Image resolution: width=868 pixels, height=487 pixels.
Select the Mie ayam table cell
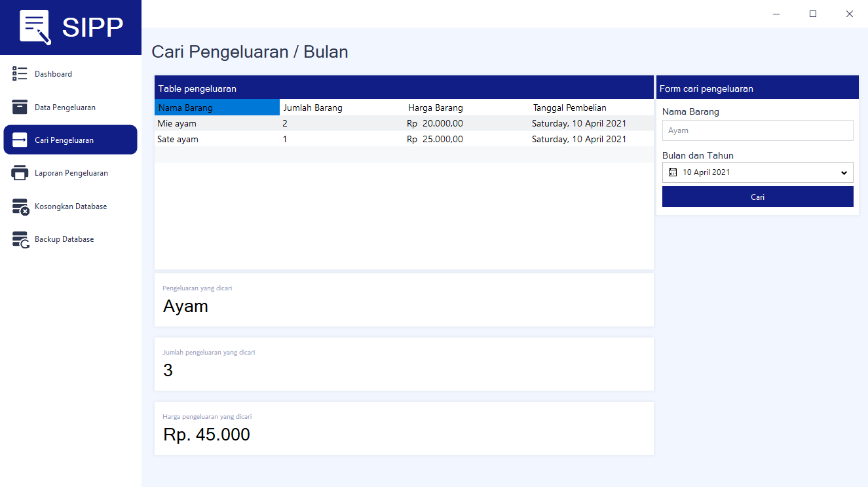pos(217,123)
